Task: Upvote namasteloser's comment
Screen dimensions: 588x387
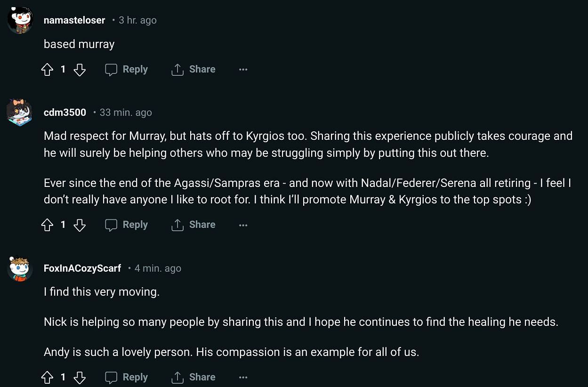Action: 48,70
